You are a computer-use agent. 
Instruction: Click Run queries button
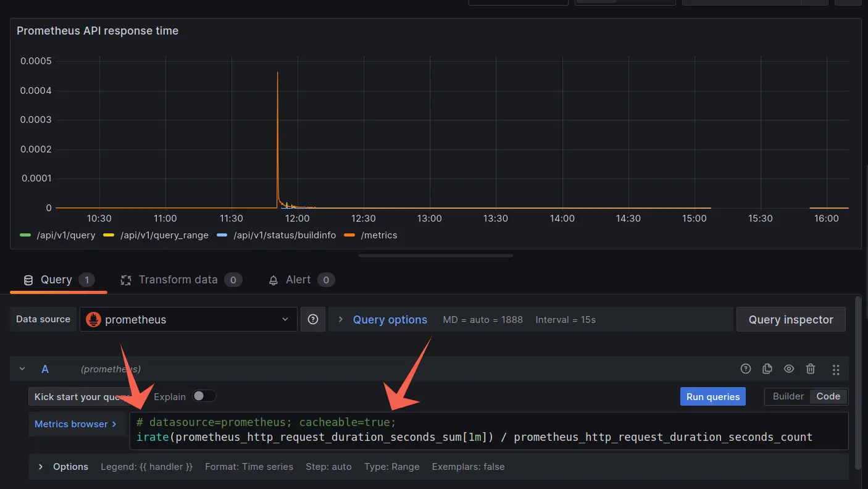[x=713, y=396]
